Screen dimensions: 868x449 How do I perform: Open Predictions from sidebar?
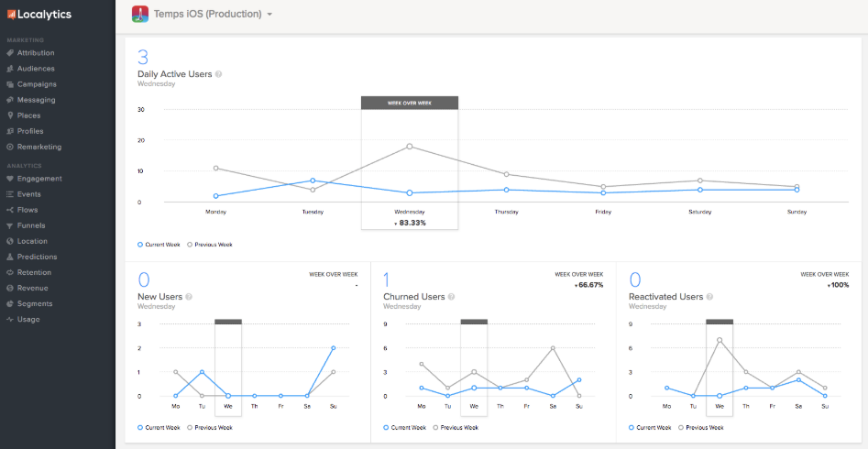[x=37, y=257]
